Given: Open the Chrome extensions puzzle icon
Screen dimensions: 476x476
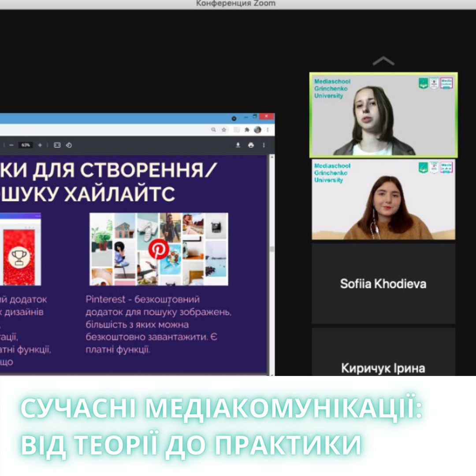Looking at the screenshot, I should [247, 130].
